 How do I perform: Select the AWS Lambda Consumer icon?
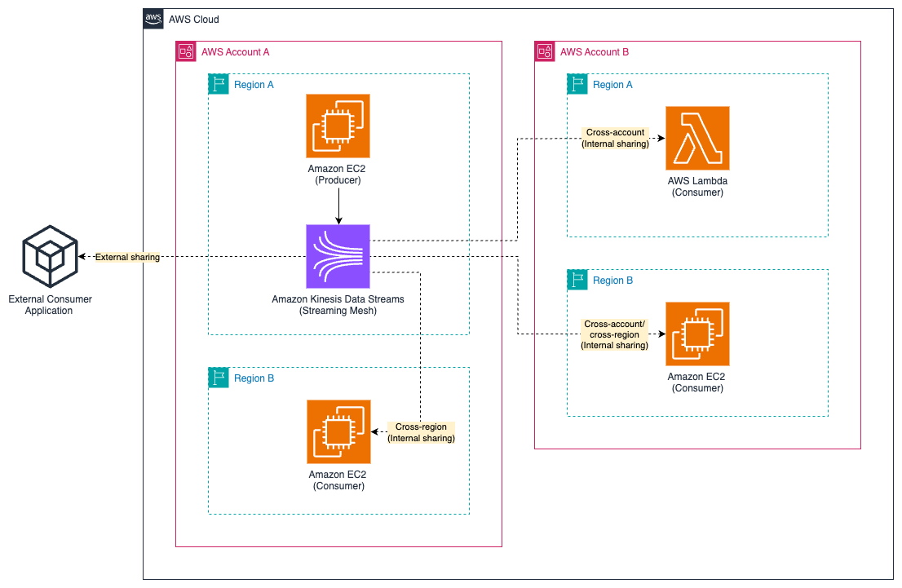697,138
